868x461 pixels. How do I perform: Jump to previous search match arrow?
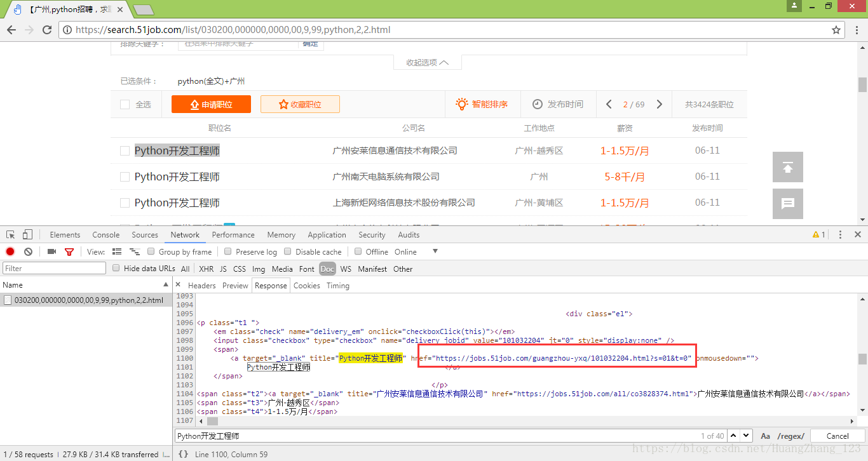click(733, 436)
